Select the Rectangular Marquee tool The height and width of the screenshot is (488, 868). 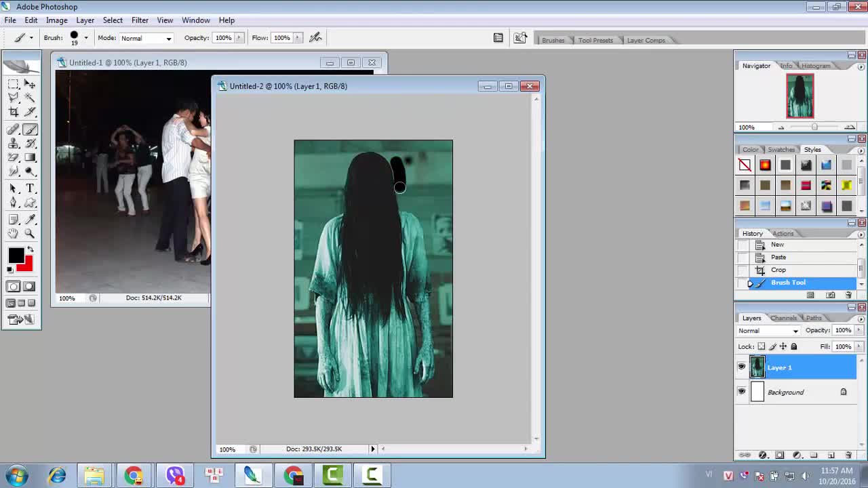[x=14, y=84]
